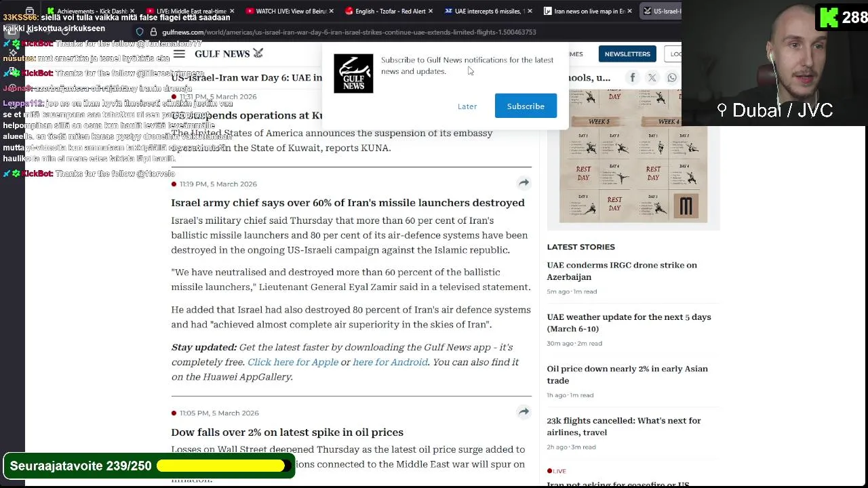Click the Gulf News logo
Screen dimensions: 868x488
tap(229, 54)
